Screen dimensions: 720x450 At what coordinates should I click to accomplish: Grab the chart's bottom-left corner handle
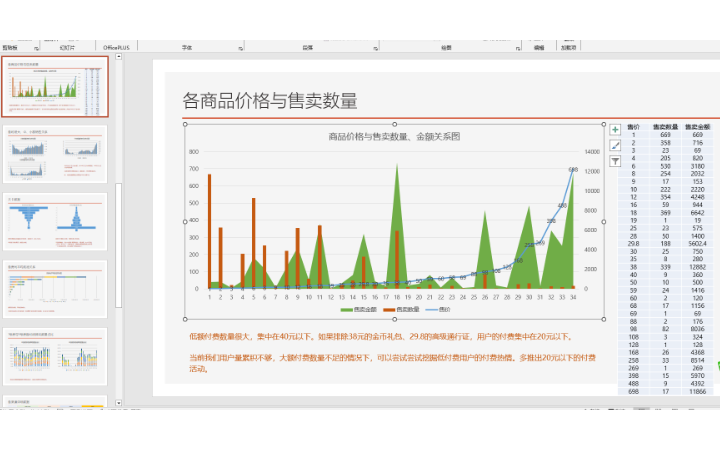click(185, 319)
